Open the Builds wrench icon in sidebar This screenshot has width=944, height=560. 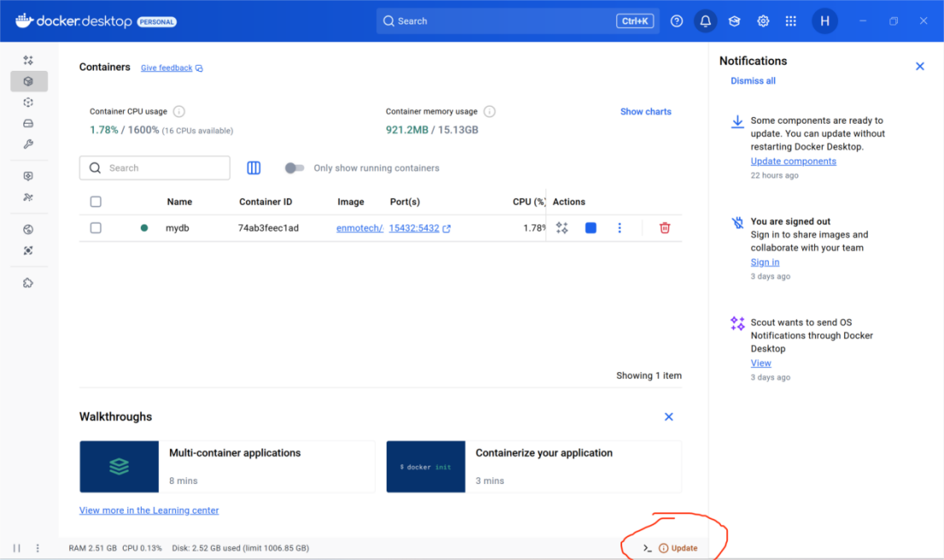click(28, 144)
